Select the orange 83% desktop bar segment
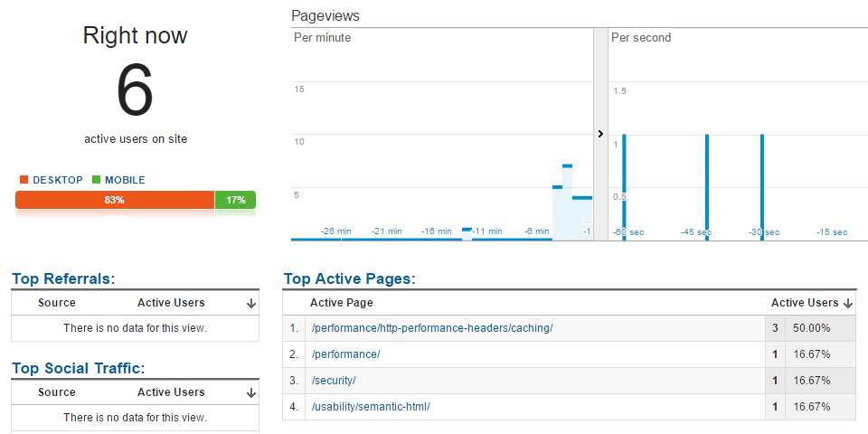Viewport: 868px width, 434px height. click(114, 200)
